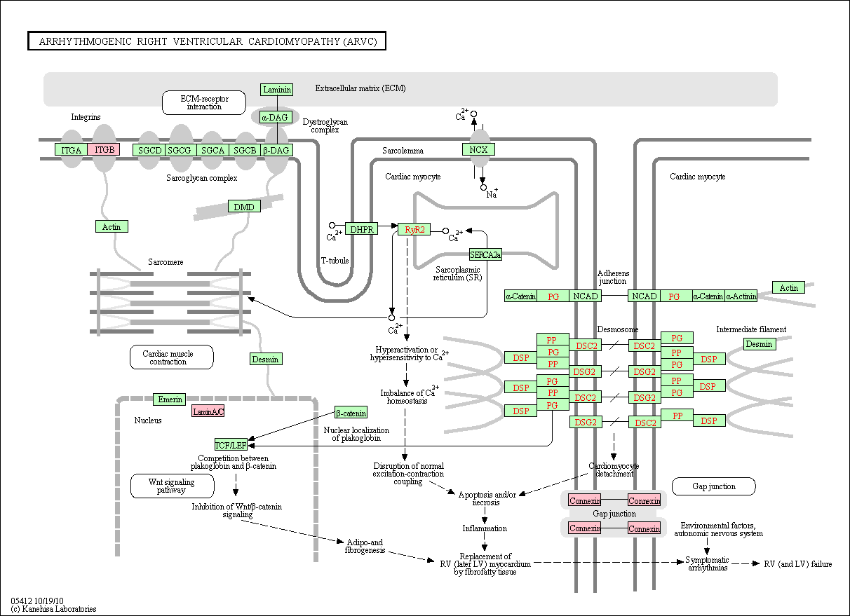Click the α-DAG dystroglycan box
This screenshot has width=850, height=616.
tap(276, 117)
